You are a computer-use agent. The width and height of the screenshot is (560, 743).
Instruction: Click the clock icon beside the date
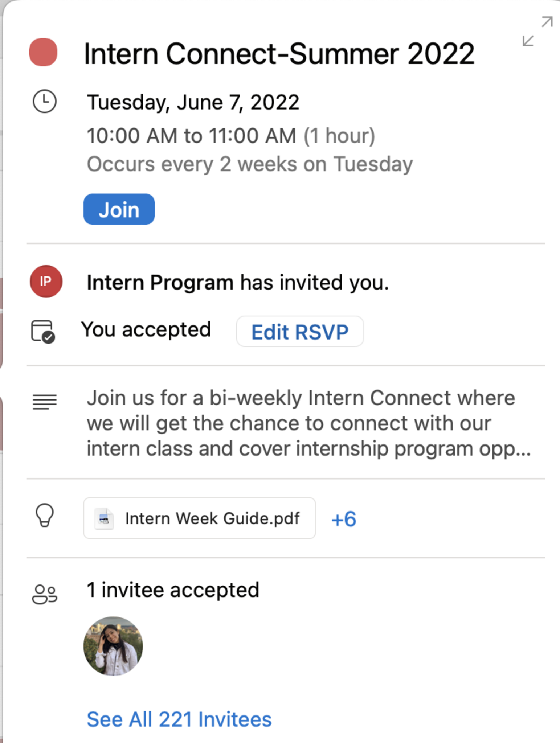pos(45,101)
